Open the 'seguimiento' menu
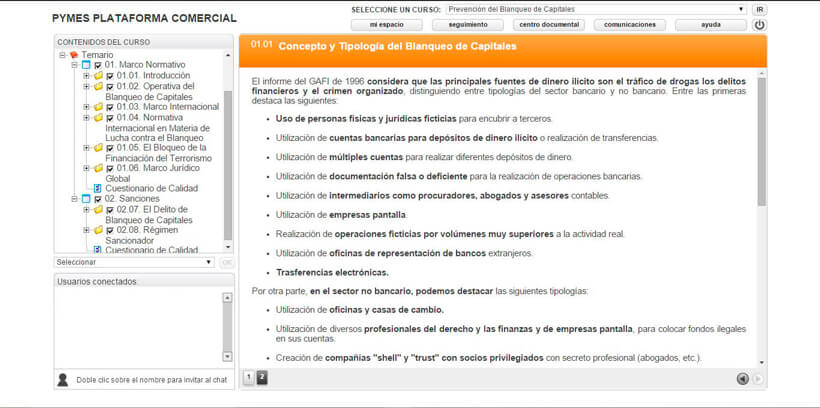Viewport: 820px width, 408px height. click(468, 25)
